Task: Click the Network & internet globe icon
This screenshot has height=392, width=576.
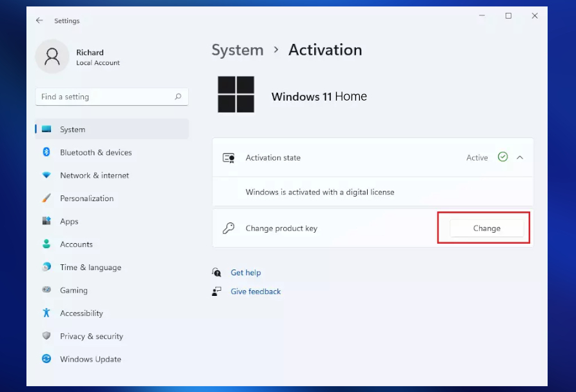Action: pos(46,175)
